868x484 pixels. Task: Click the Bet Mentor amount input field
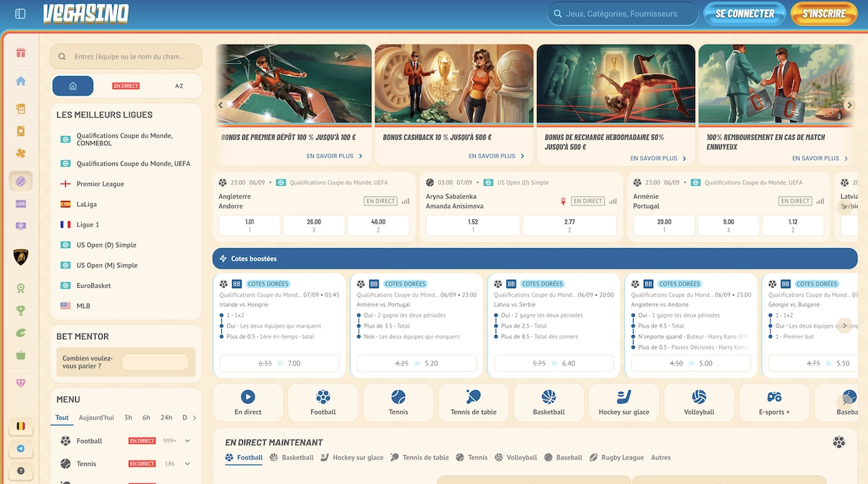(x=156, y=362)
